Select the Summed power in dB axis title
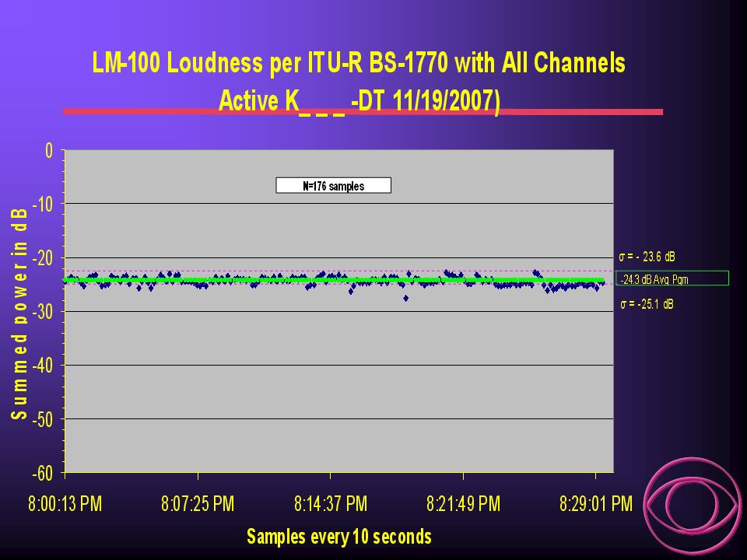 tap(19, 313)
